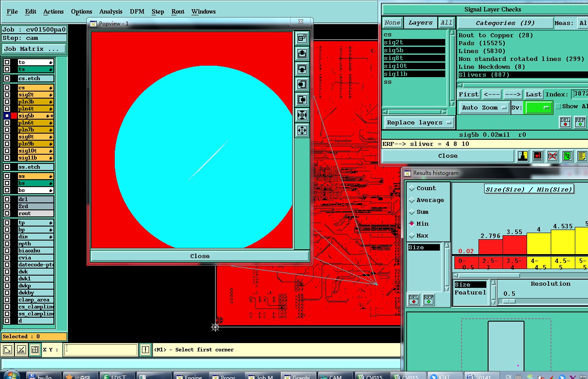The width and height of the screenshot is (588, 379).
Task: Toggle the grid snap icon near XY
Action: pyautogui.click(x=35, y=350)
